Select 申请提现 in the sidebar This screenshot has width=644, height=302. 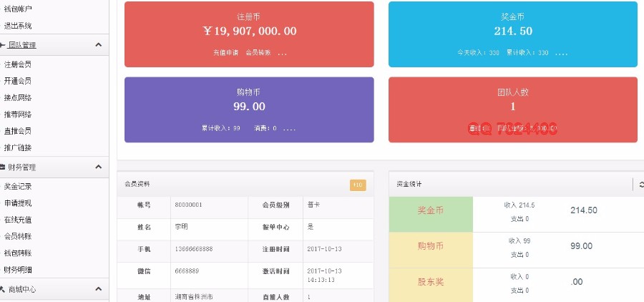coord(18,203)
